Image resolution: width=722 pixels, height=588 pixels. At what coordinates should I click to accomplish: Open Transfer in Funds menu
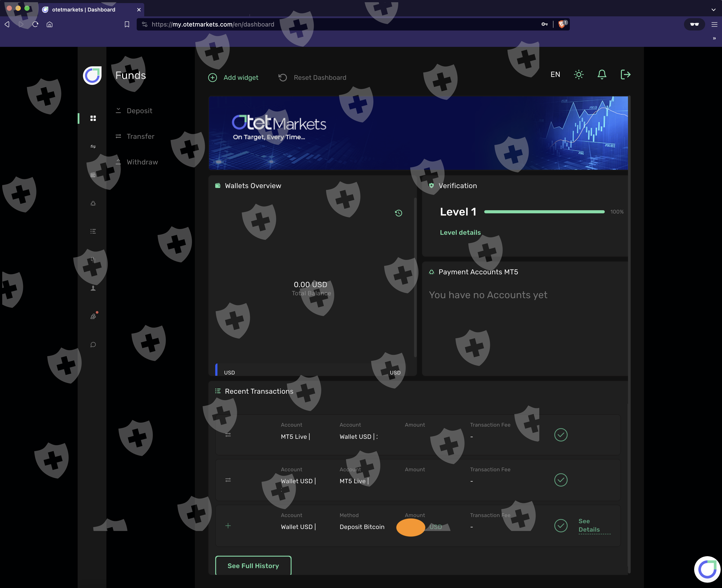[140, 136]
